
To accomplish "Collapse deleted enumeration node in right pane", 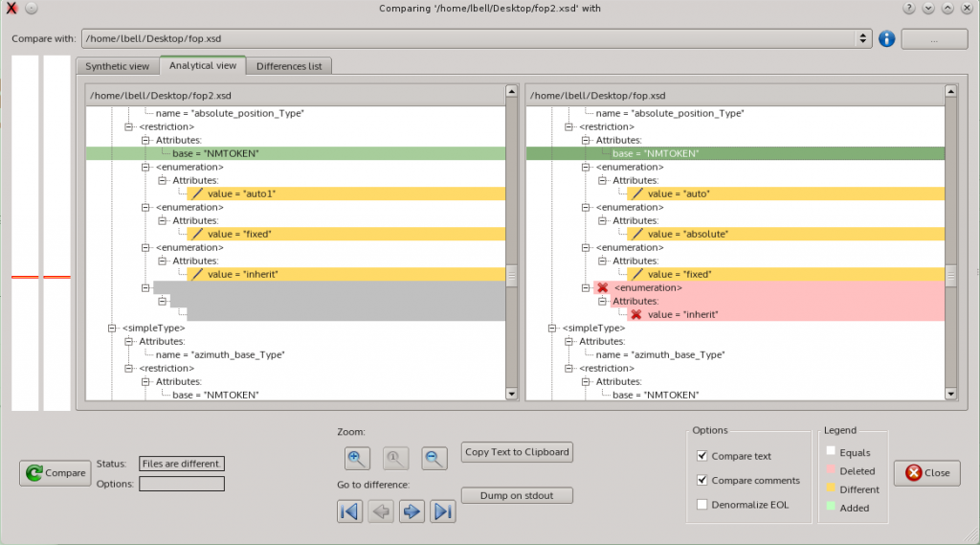I will click(586, 287).
